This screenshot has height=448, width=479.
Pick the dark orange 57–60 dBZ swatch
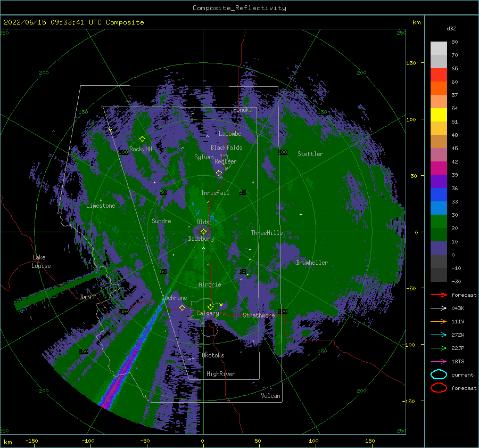point(439,88)
